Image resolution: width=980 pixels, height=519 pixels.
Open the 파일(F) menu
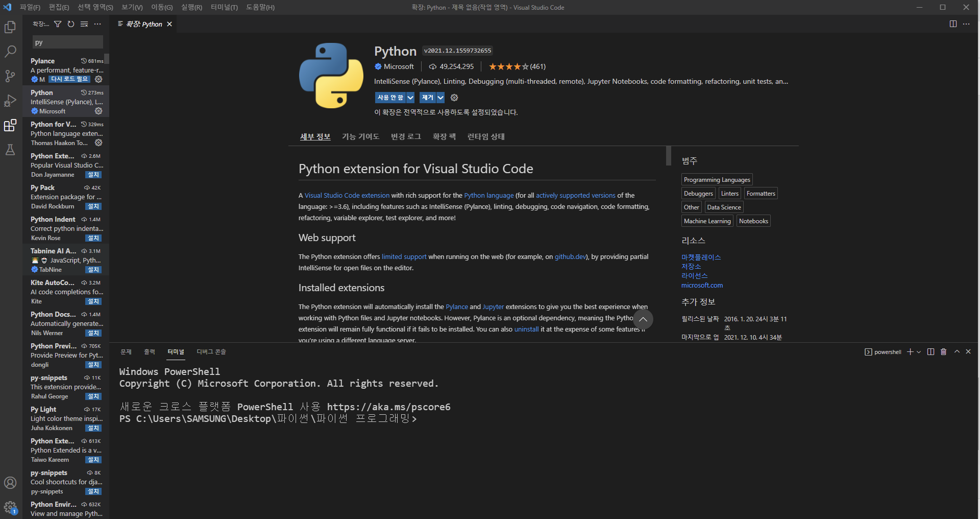(x=30, y=7)
